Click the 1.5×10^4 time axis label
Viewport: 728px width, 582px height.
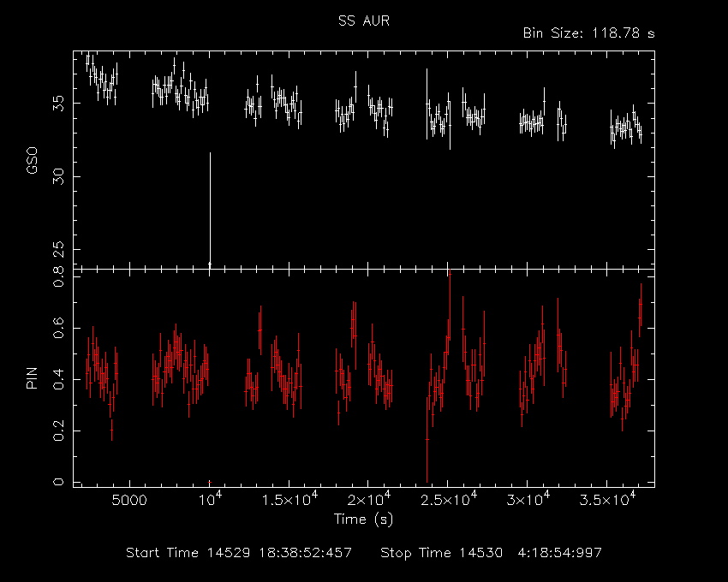click(289, 499)
